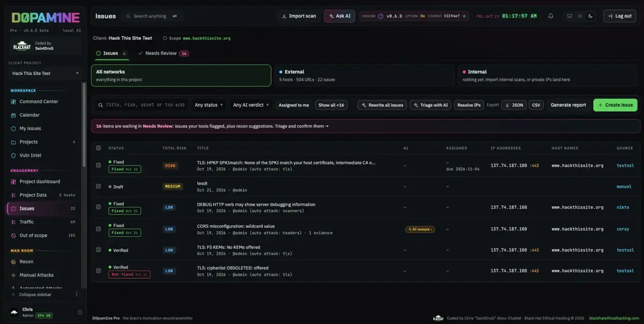Image resolution: width=644 pixels, height=324 pixels.
Task: Open the Calendar sidebar item
Action: [43, 115]
